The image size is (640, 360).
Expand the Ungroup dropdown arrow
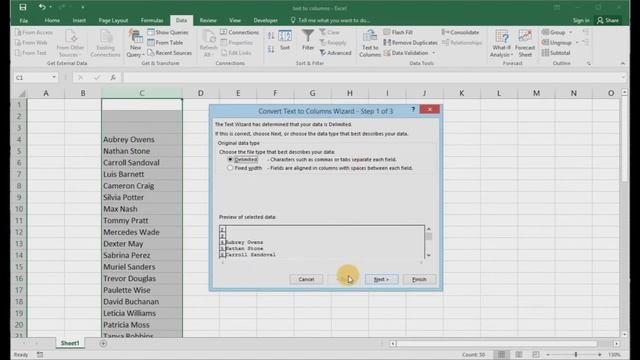577,42
